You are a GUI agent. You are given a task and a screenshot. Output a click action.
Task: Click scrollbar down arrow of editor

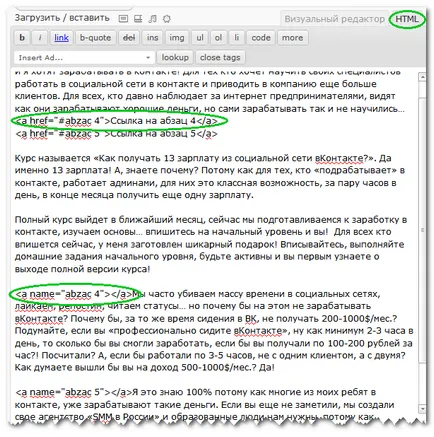click(x=422, y=408)
